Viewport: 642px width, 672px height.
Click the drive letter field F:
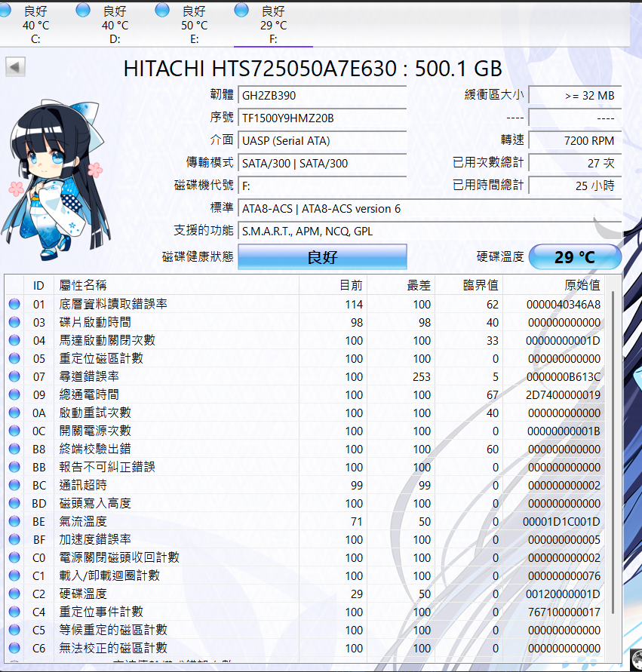322,186
